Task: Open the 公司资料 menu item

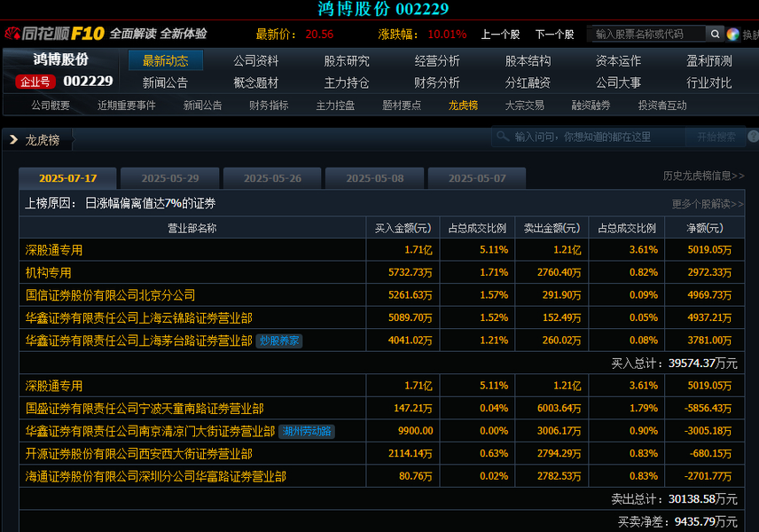Action: click(x=256, y=61)
